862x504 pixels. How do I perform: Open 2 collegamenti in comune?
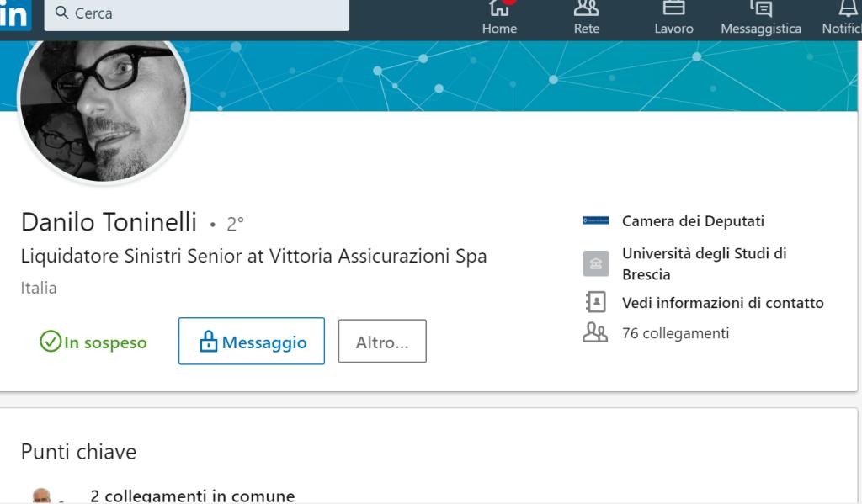[x=193, y=496]
